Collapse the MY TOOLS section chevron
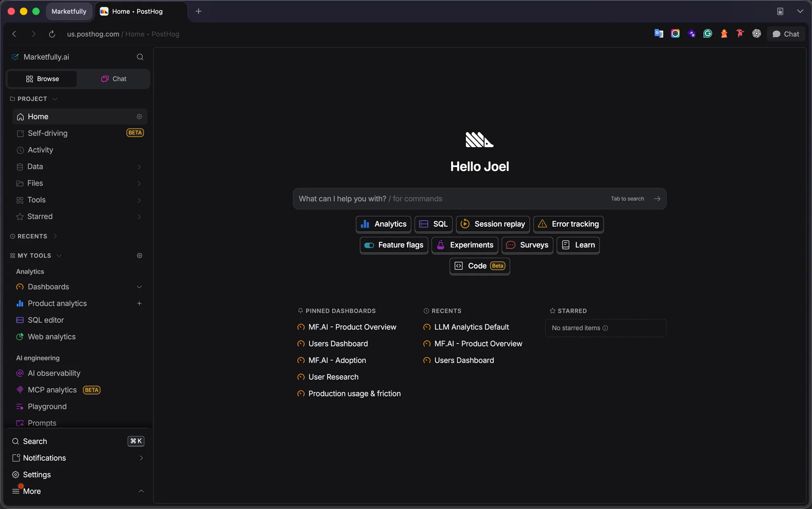 [x=59, y=256]
